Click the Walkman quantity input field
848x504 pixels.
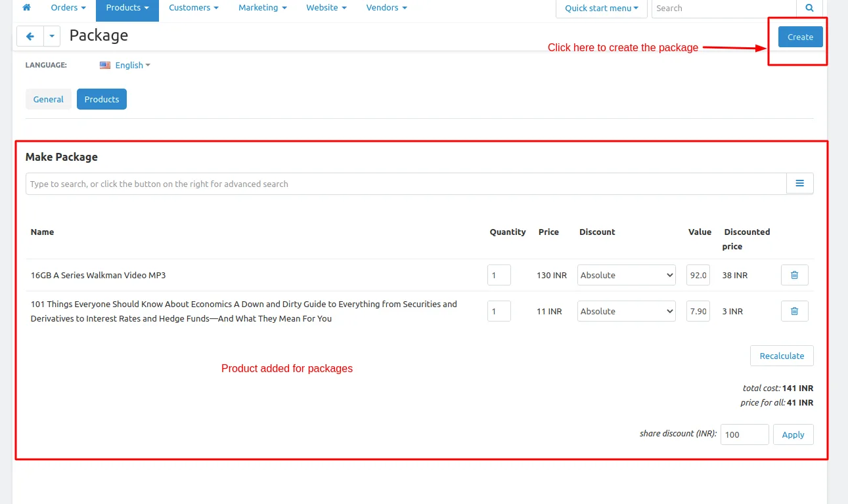pyautogui.click(x=499, y=275)
